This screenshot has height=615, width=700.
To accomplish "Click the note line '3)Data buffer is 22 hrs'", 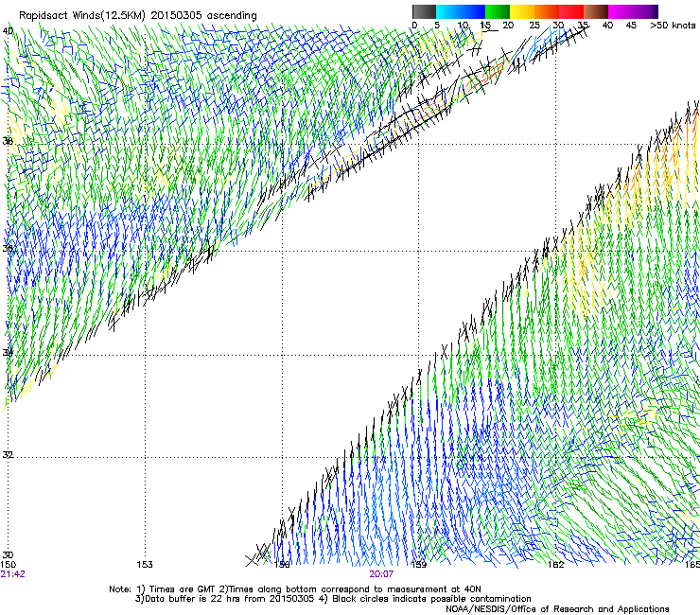I will [x=333, y=599].
